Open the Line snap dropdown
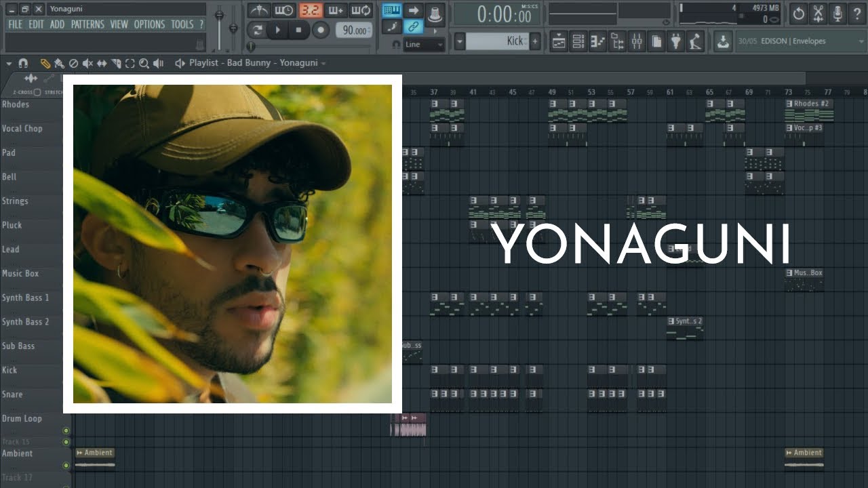 [x=424, y=44]
